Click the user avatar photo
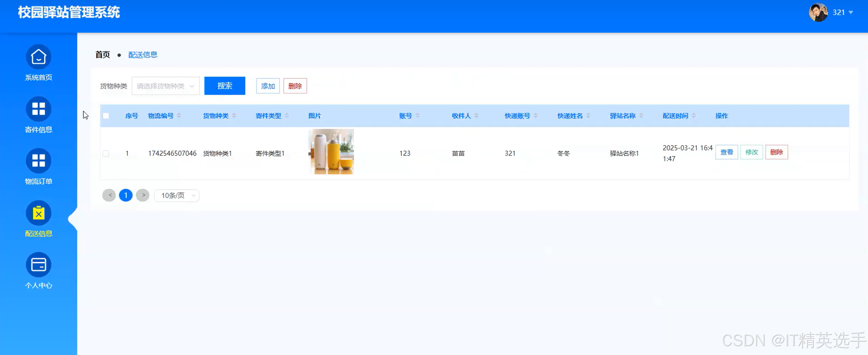 click(x=818, y=13)
